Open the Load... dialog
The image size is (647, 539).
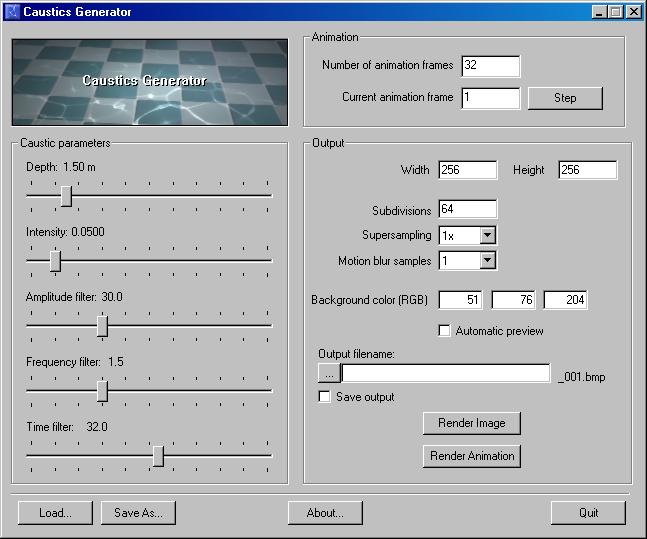pos(55,513)
